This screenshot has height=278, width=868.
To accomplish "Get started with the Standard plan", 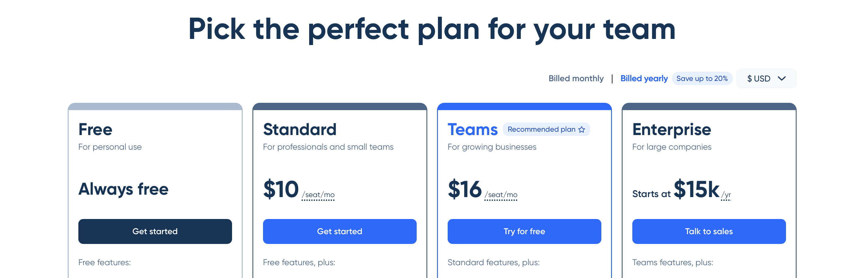I will coord(340,231).
